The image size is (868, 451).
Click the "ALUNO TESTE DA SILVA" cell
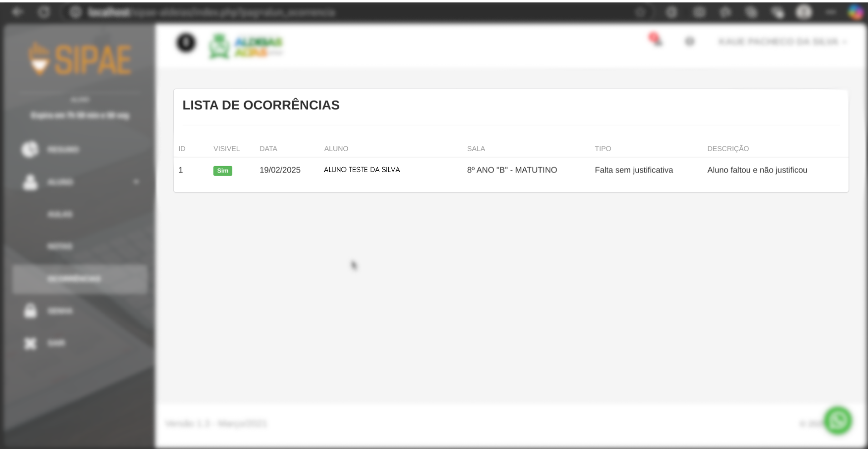tap(361, 170)
